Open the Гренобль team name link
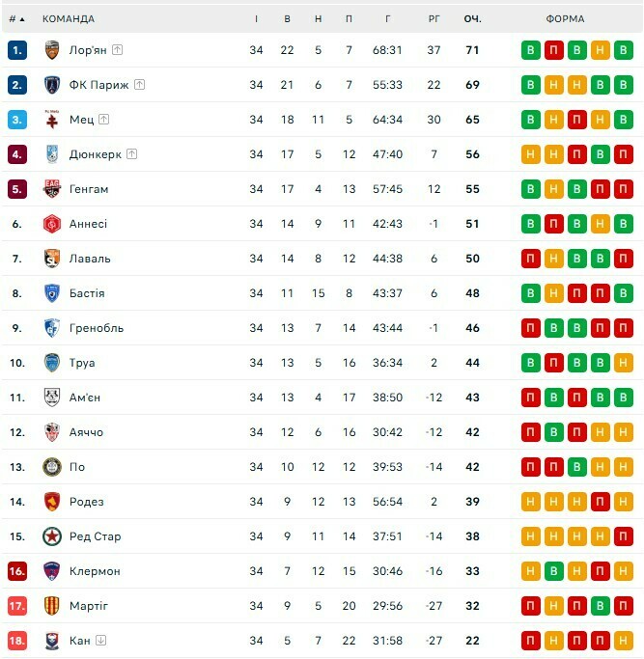The width and height of the screenshot is (644, 659). click(x=97, y=328)
